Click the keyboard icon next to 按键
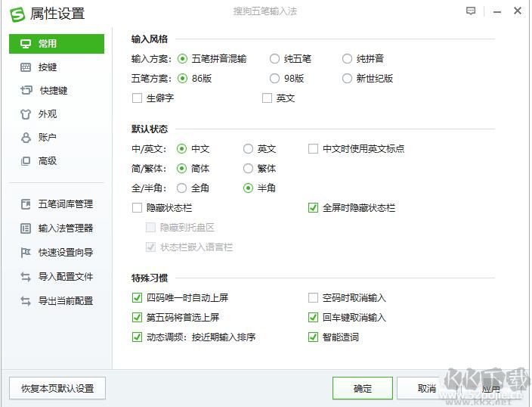Image resolution: width=532 pixels, height=407 pixels. pos(26,67)
